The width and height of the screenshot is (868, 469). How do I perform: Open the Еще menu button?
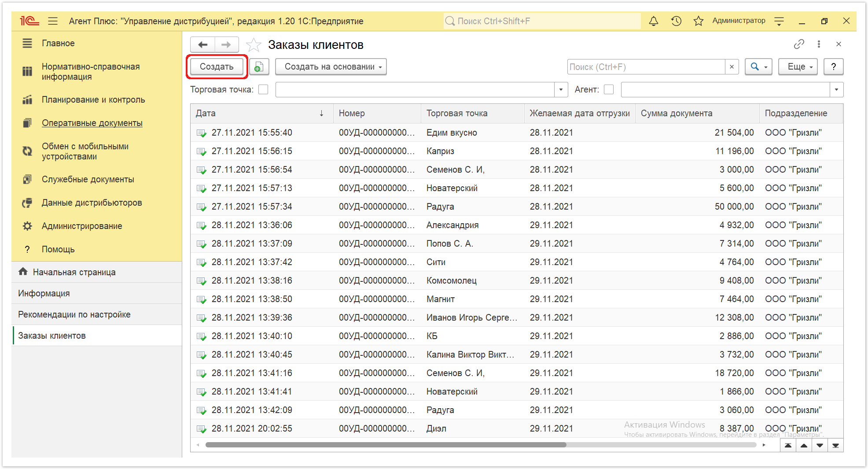click(x=798, y=67)
